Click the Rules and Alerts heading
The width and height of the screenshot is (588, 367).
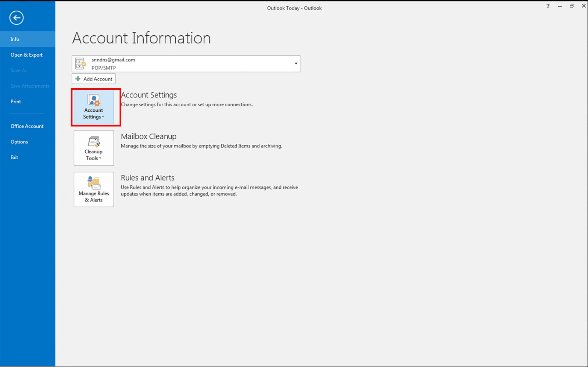[148, 178]
